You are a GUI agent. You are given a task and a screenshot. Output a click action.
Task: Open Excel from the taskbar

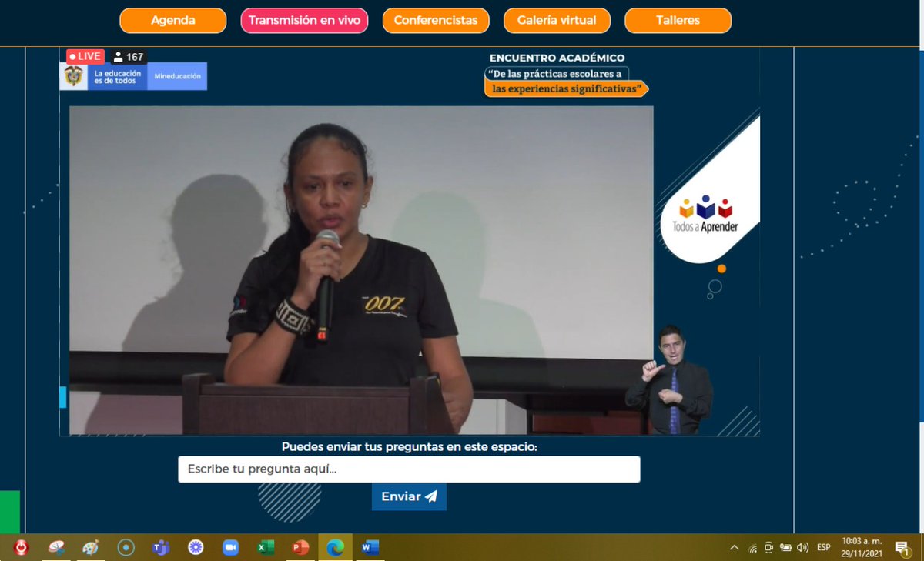(266, 547)
